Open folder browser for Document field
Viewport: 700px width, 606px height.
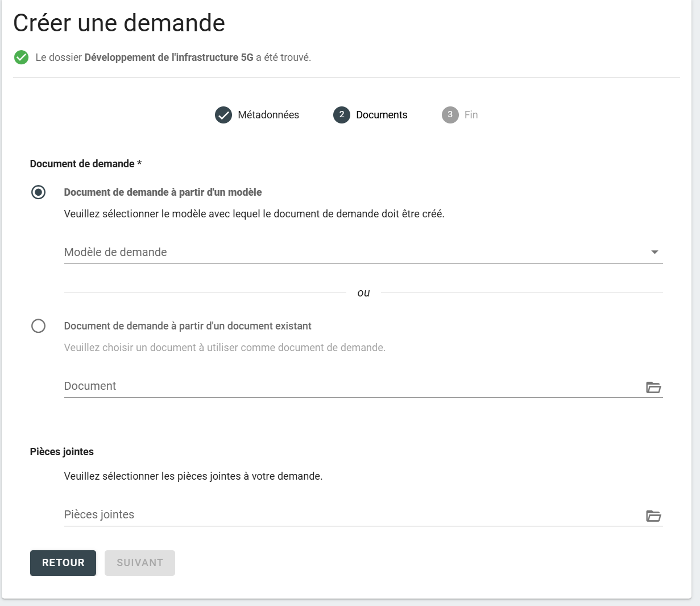click(x=653, y=387)
